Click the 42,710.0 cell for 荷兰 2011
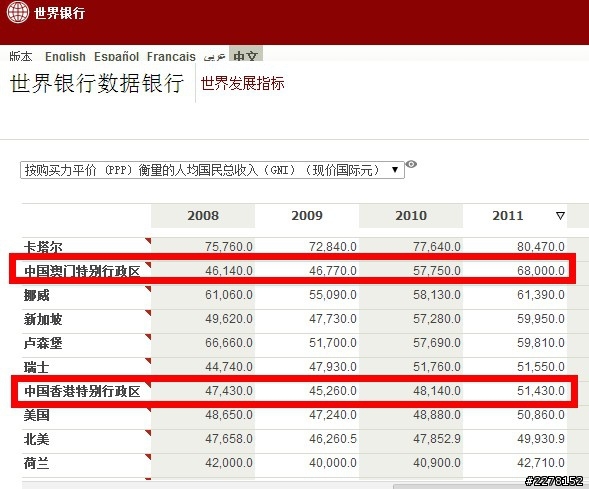This screenshot has width=589, height=489. 541,463
